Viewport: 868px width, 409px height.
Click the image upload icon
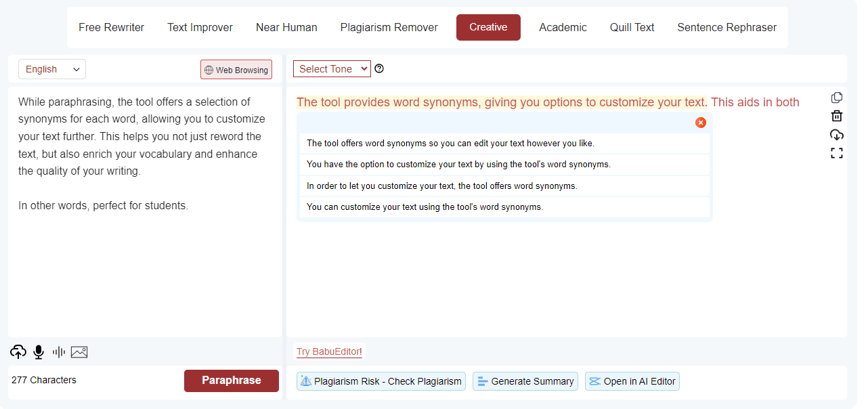(x=79, y=352)
